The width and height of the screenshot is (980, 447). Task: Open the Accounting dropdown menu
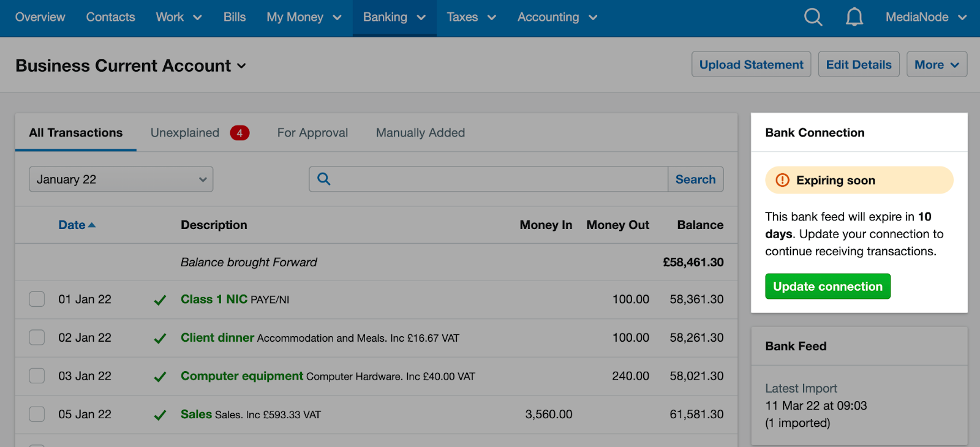point(557,17)
